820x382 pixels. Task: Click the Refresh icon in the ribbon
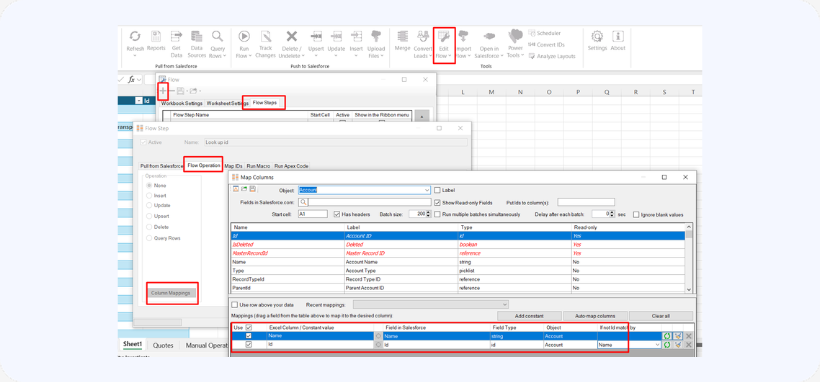point(135,36)
